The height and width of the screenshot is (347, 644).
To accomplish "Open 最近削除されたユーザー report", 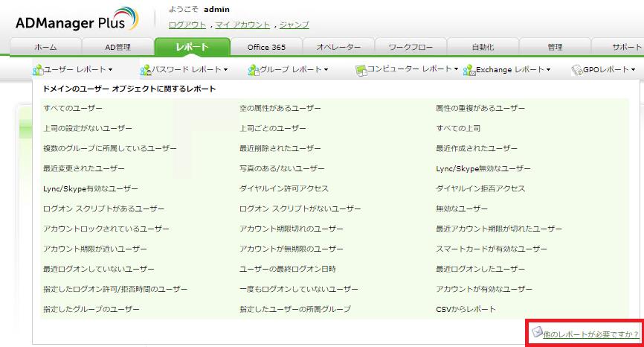I will point(280,148).
